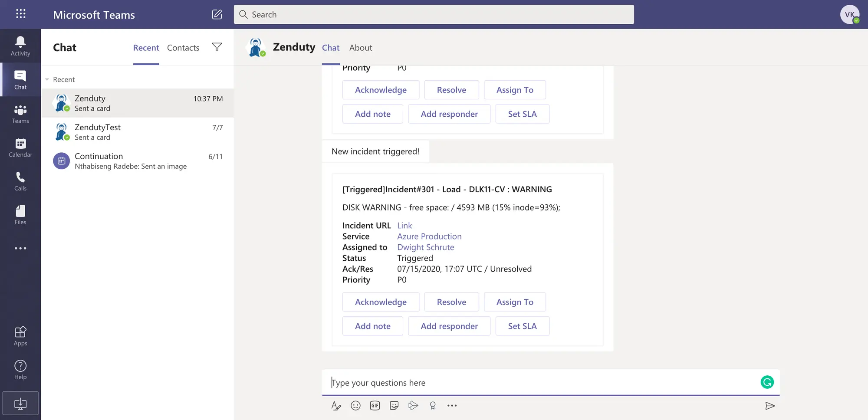Click the Microsoft Teams title

(94, 15)
